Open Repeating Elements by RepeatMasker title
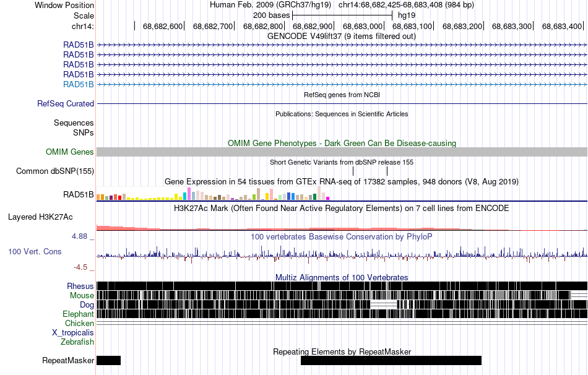The height and width of the screenshot is (375, 588). click(342, 351)
